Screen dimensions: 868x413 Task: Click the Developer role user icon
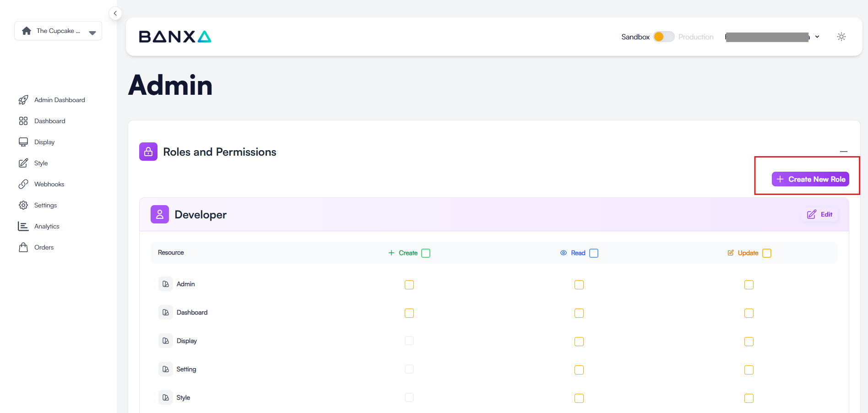tap(160, 214)
